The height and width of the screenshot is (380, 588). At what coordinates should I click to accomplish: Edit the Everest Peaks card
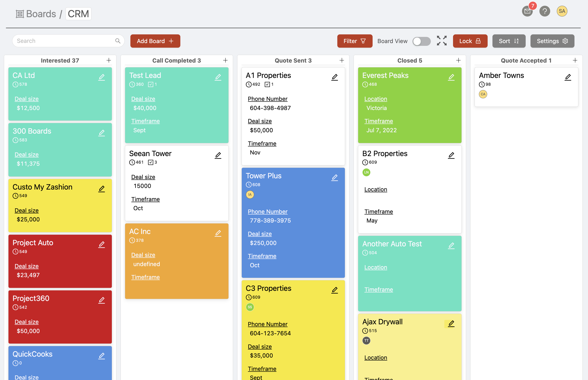[x=451, y=77]
